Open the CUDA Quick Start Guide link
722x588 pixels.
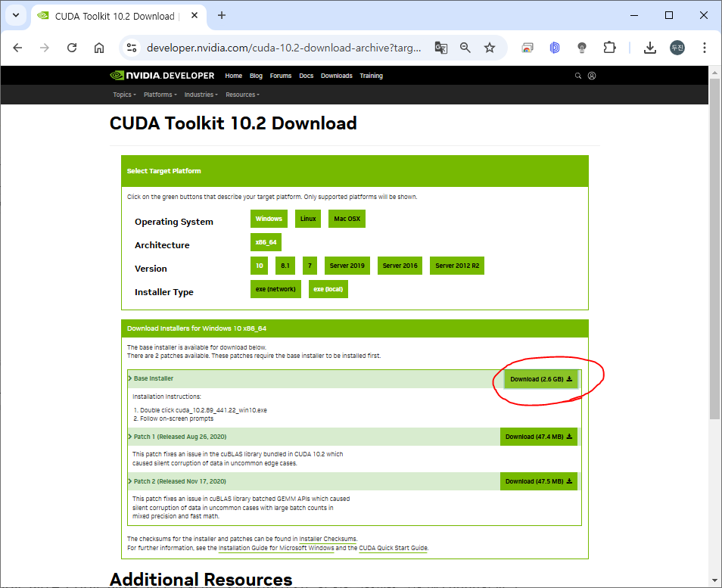coord(393,548)
